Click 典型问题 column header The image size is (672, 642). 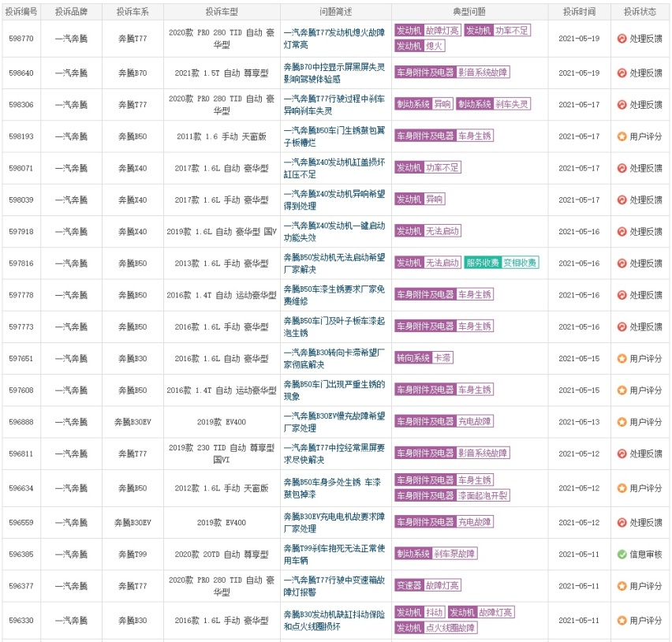coord(469,12)
